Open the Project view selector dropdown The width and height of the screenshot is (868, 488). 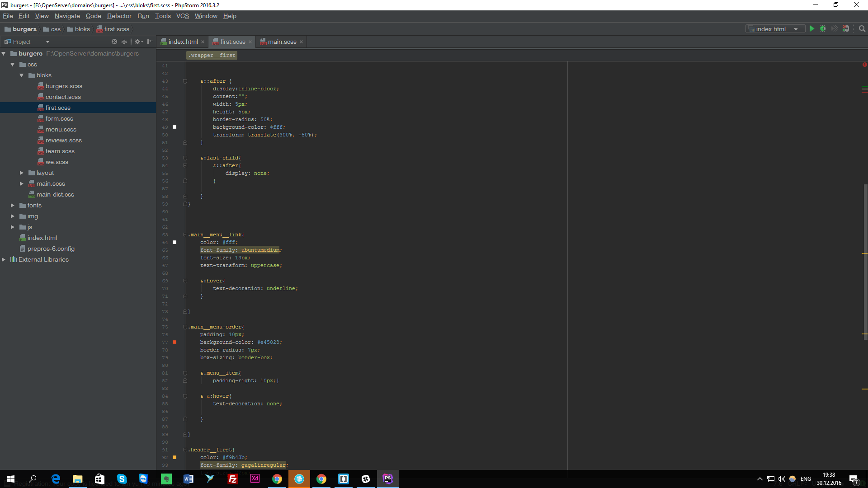(x=47, y=42)
